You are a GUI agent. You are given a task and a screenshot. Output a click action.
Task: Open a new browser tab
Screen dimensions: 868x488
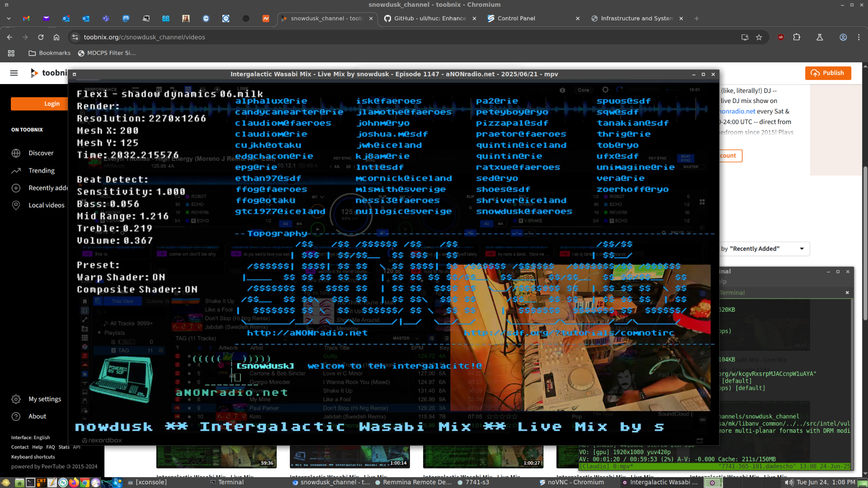click(697, 19)
